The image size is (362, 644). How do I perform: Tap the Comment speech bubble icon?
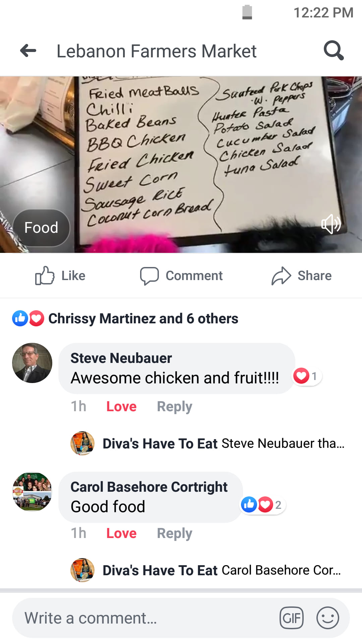[149, 276]
